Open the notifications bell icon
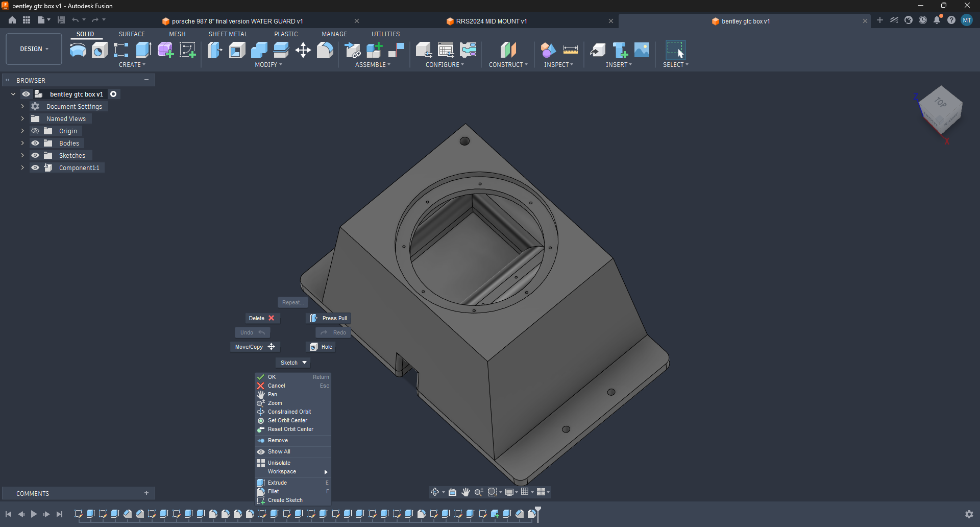This screenshot has height=527, width=980. pos(937,20)
